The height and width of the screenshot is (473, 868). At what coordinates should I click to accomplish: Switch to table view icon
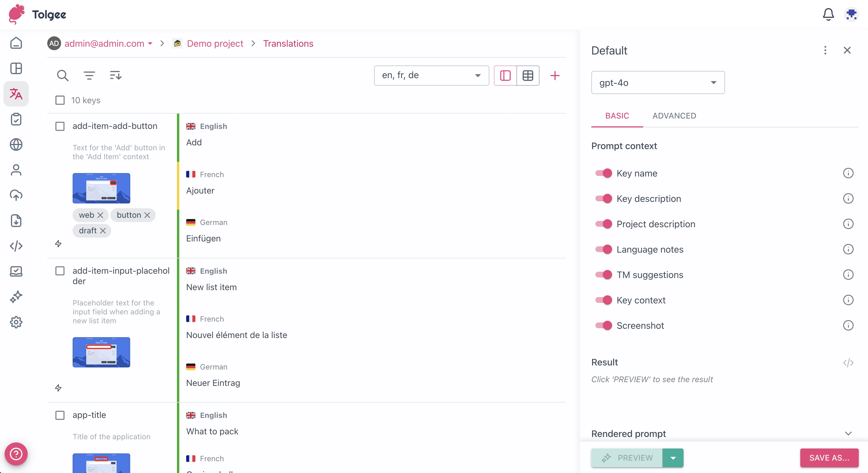tap(528, 76)
